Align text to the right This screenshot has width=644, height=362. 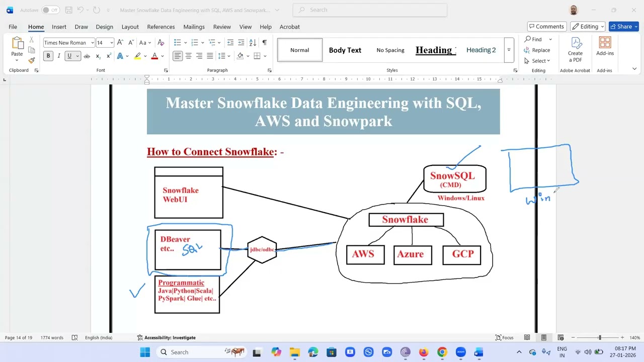pyautogui.click(x=199, y=56)
